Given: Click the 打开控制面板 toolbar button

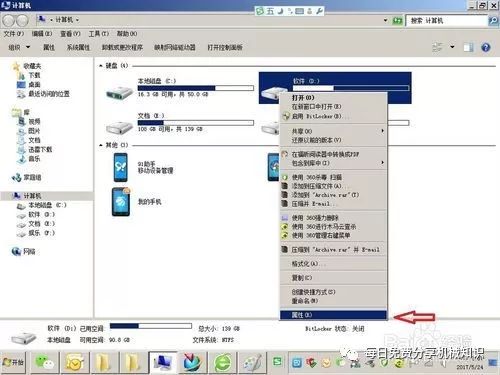Looking at the screenshot, I should pyautogui.click(x=225, y=48).
